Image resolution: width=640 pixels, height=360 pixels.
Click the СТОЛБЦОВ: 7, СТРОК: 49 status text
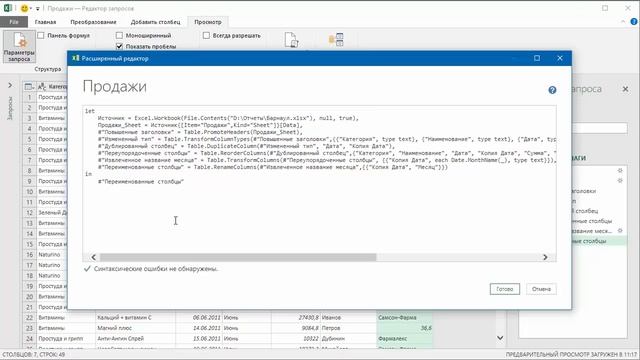(34, 355)
